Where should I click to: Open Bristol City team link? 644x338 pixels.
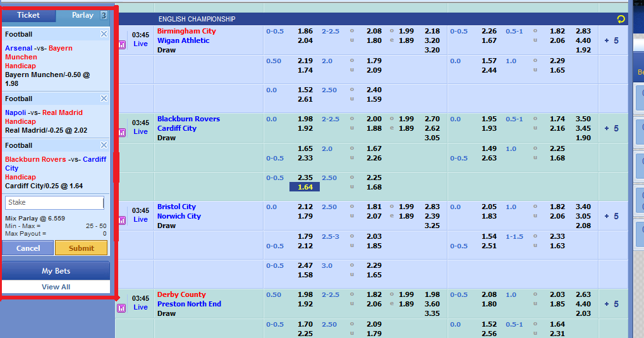[176, 207]
